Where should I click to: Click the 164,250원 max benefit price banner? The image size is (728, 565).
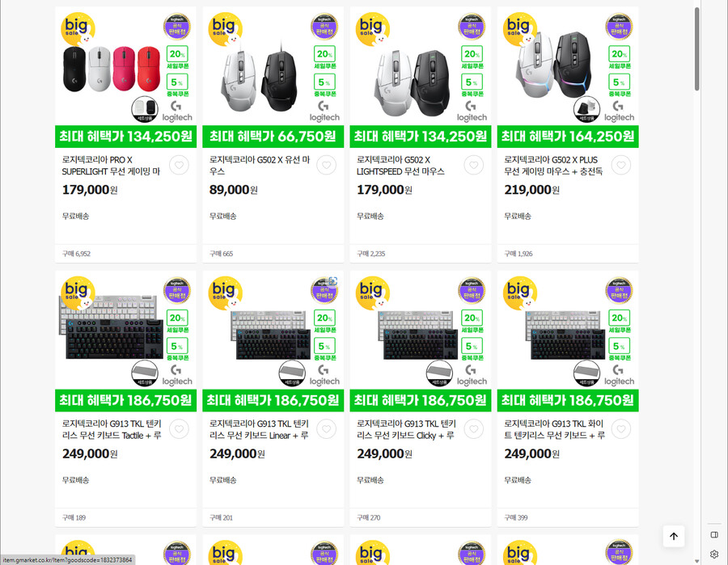567,137
